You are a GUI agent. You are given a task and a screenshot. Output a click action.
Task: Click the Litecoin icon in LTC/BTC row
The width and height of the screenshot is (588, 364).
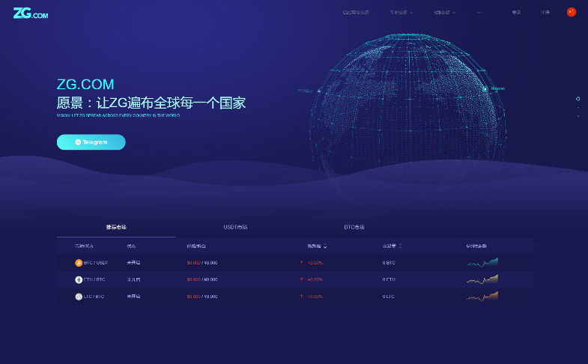pos(79,297)
